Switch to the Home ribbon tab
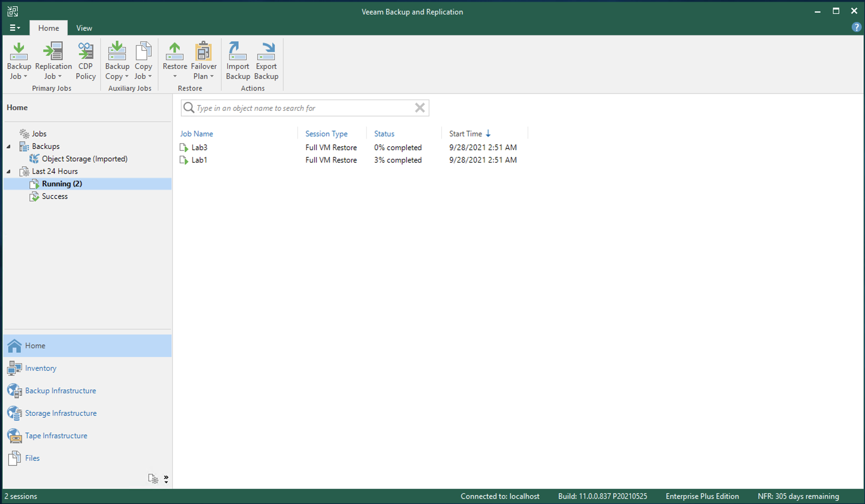The width and height of the screenshot is (865, 504). tap(49, 28)
